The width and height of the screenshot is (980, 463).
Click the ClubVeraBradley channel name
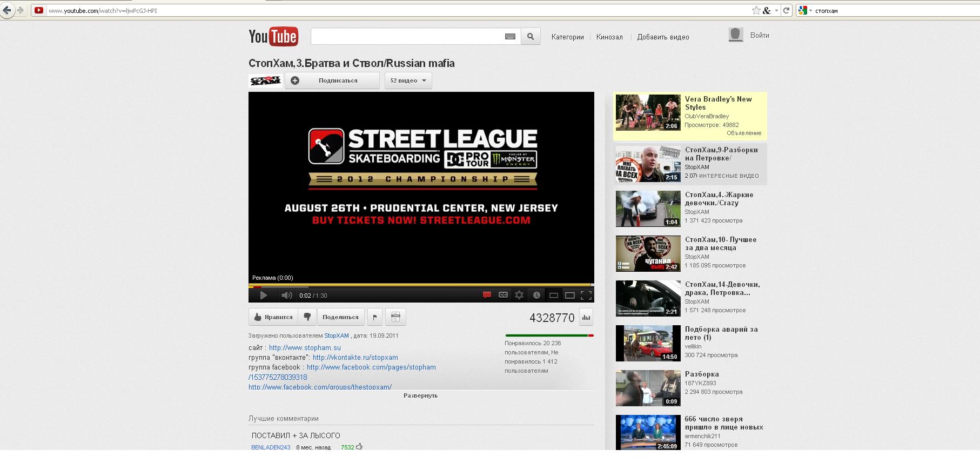click(707, 116)
